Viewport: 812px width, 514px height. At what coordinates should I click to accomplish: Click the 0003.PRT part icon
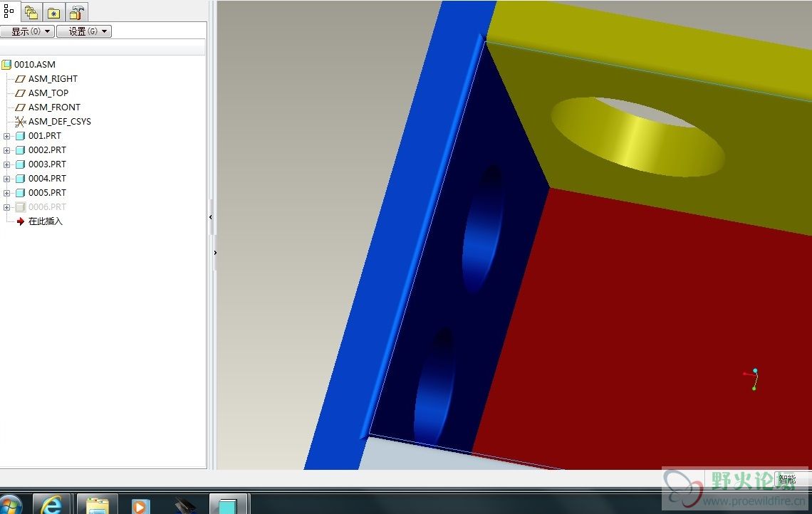click(20, 164)
